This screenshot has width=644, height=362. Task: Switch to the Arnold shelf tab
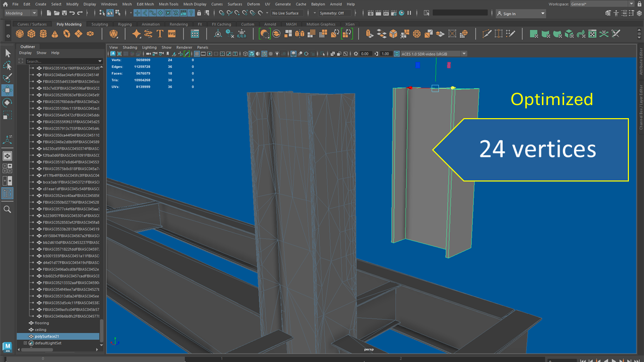270,24
